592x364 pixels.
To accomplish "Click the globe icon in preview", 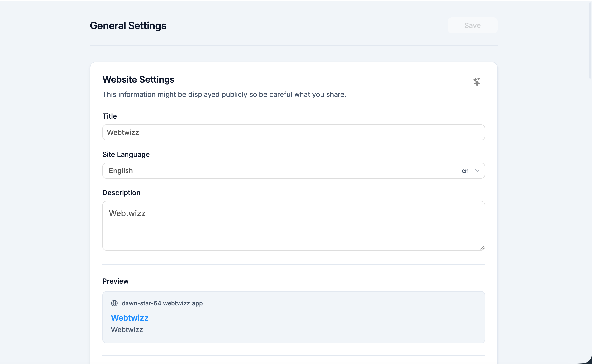I will click(114, 303).
